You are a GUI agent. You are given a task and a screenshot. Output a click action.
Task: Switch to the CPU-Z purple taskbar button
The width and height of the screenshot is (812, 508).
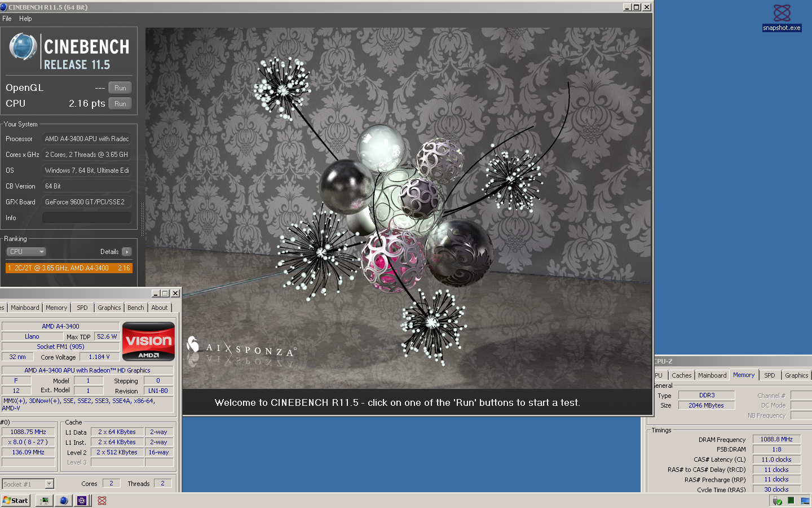click(82, 501)
